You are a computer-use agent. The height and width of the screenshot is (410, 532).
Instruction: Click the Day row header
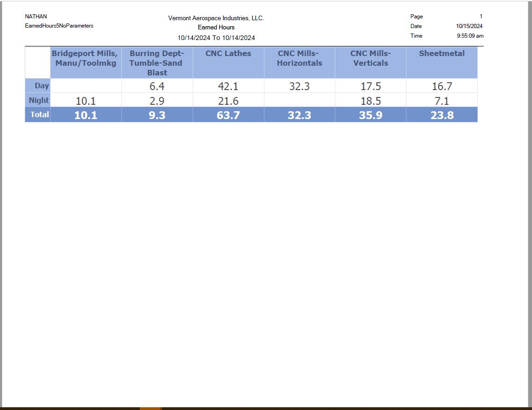tap(38, 86)
